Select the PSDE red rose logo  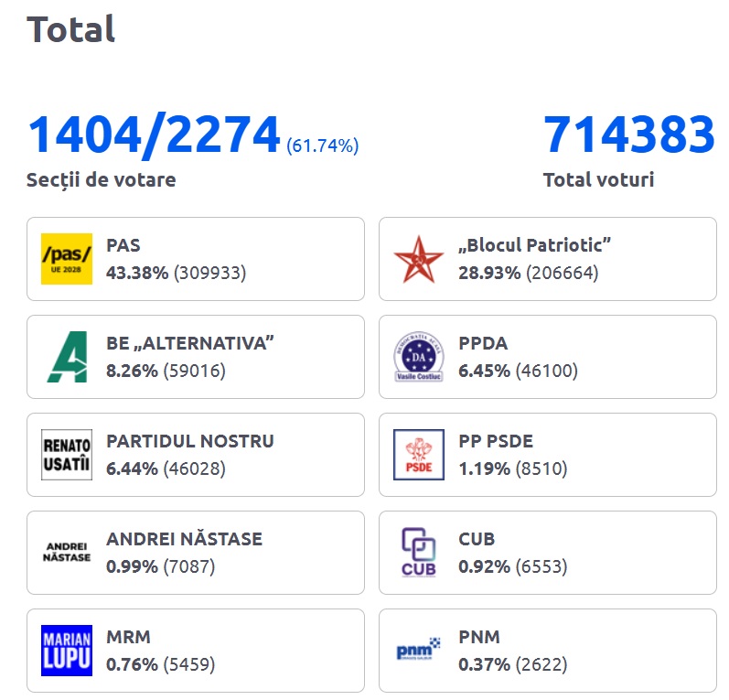click(x=418, y=455)
